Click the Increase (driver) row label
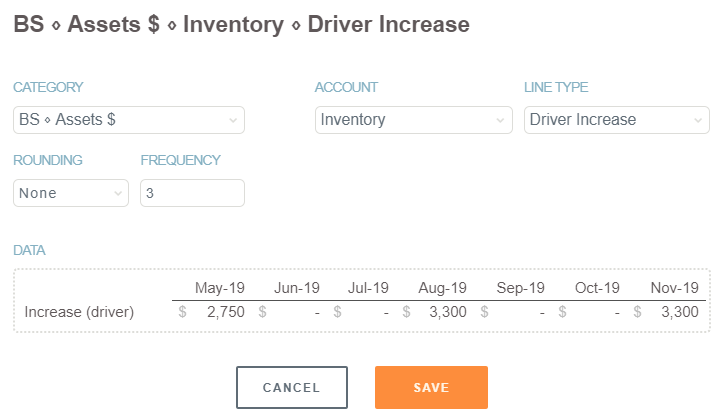 (79, 313)
